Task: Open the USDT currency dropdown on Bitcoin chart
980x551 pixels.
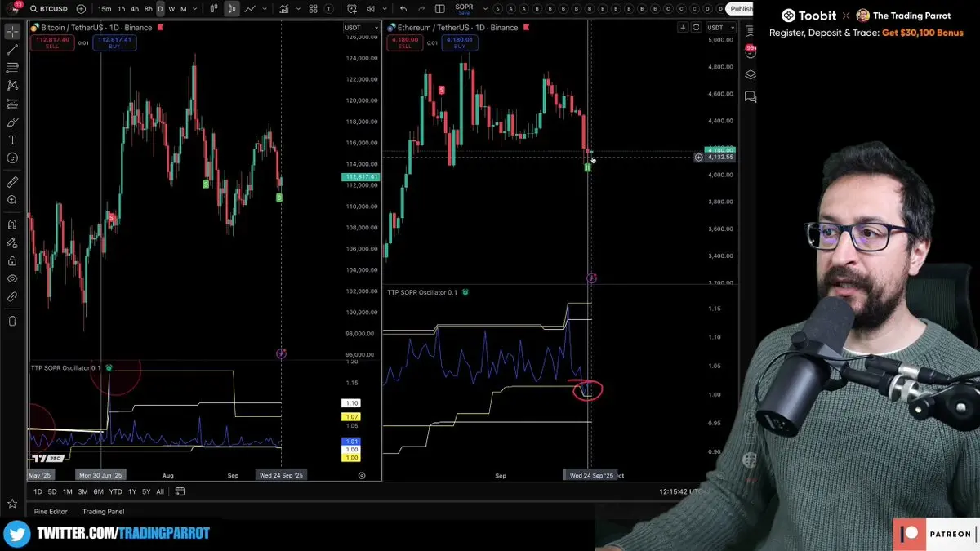Action: (x=361, y=28)
